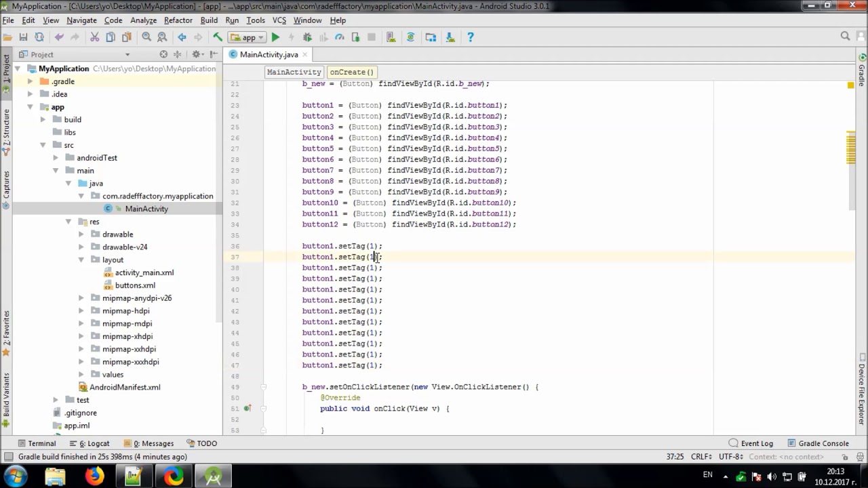
Task: Click the scroll from source target icon
Action: [x=163, y=54]
